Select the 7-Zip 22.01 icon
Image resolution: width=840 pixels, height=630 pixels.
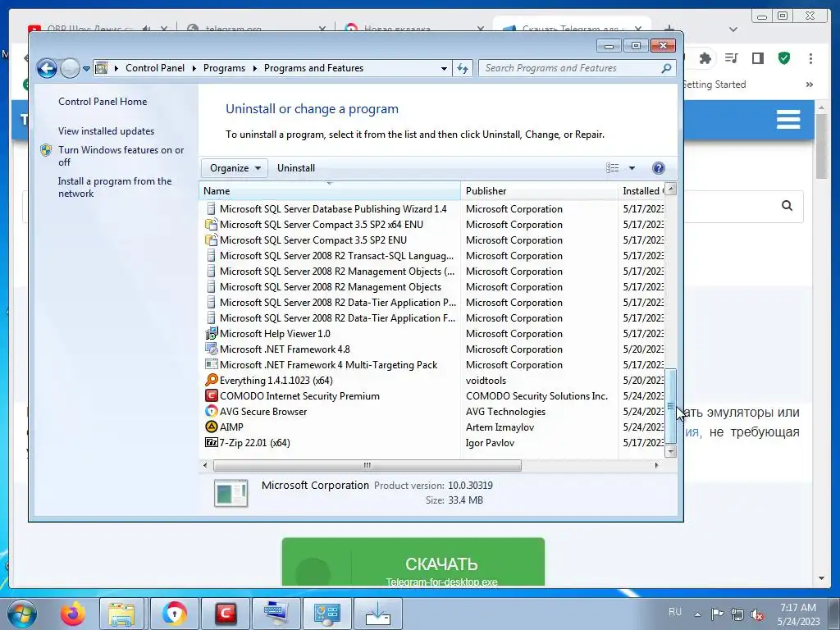[x=211, y=442]
